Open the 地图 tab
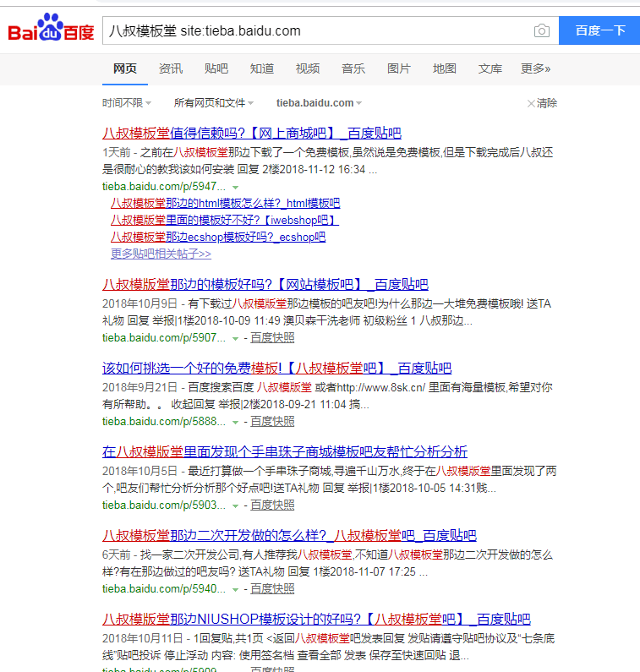Image resolution: width=640 pixels, height=672 pixels. click(445, 68)
